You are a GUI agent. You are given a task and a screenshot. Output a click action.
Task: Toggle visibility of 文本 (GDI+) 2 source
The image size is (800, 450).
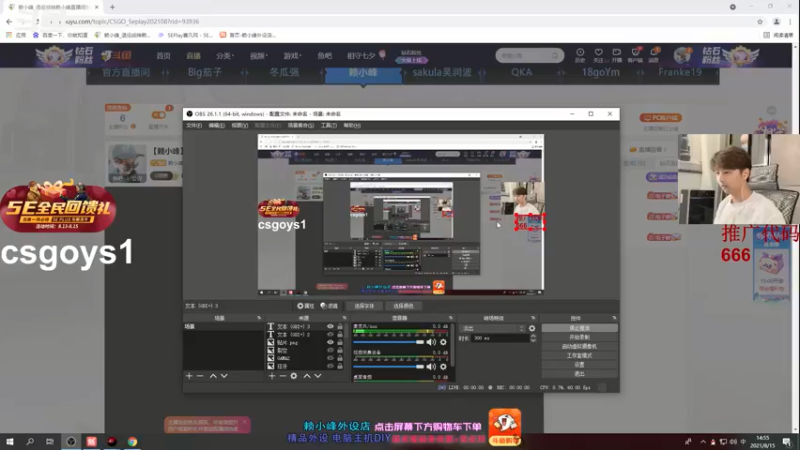click(x=330, y=334)
